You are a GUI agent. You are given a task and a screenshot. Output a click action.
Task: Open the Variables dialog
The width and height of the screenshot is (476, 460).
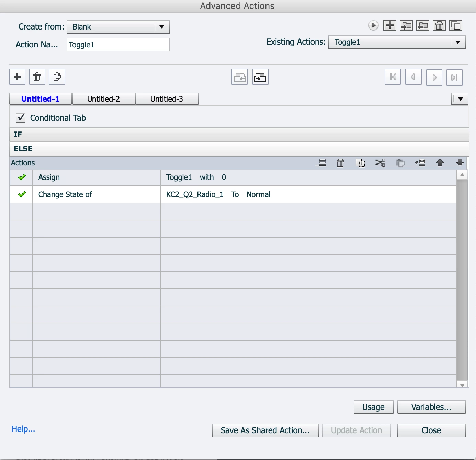[431, 407]
